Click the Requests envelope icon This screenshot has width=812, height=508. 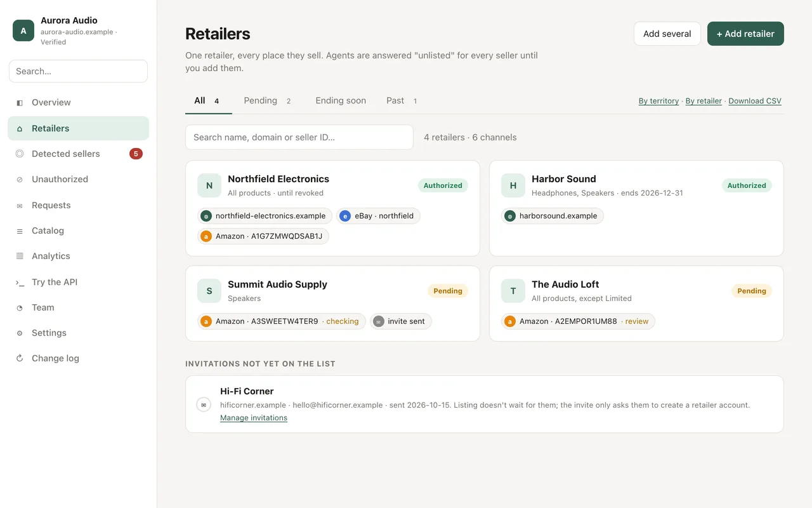pyautogui.click(x=20, y=206)
